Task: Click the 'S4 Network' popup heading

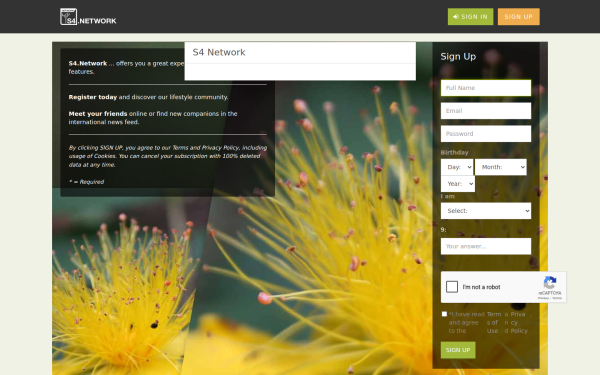Action: 219,52
